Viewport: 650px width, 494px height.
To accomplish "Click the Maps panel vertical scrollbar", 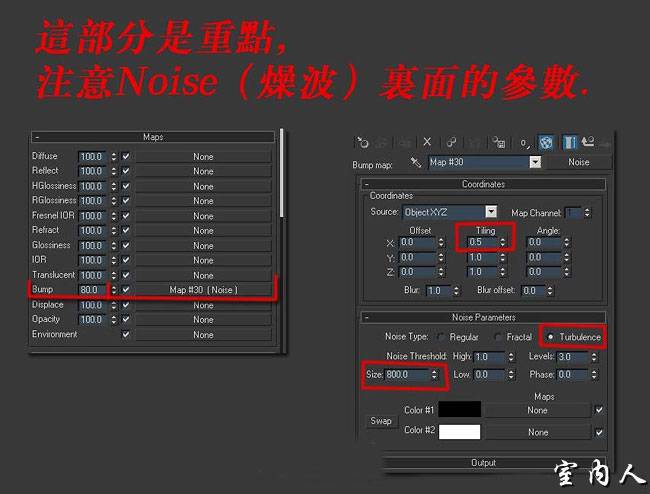I will point(282,174).
